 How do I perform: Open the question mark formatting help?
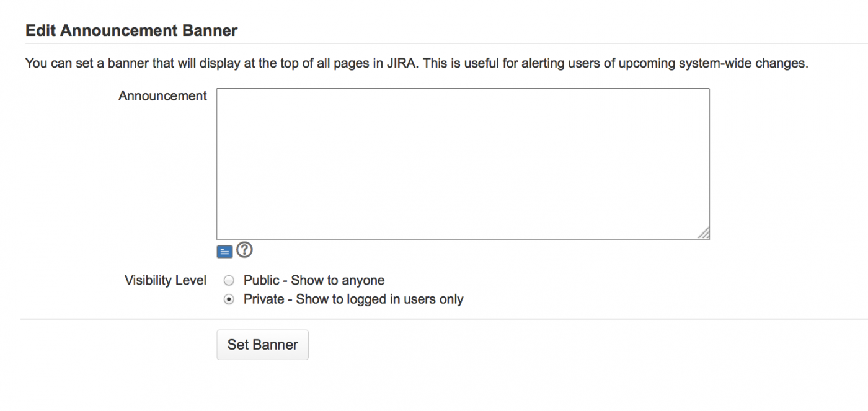coord(245,250)
